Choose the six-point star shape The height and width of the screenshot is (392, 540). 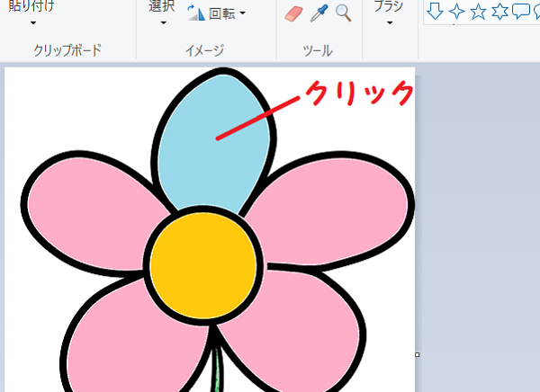tap(499, 12)
